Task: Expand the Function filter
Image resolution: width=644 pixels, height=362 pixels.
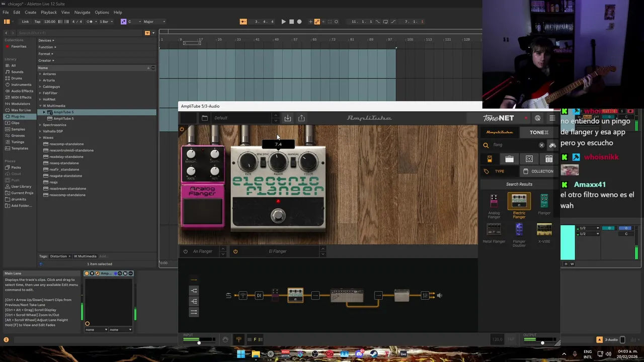Action: pyautogui.click(x=47, y=47)
